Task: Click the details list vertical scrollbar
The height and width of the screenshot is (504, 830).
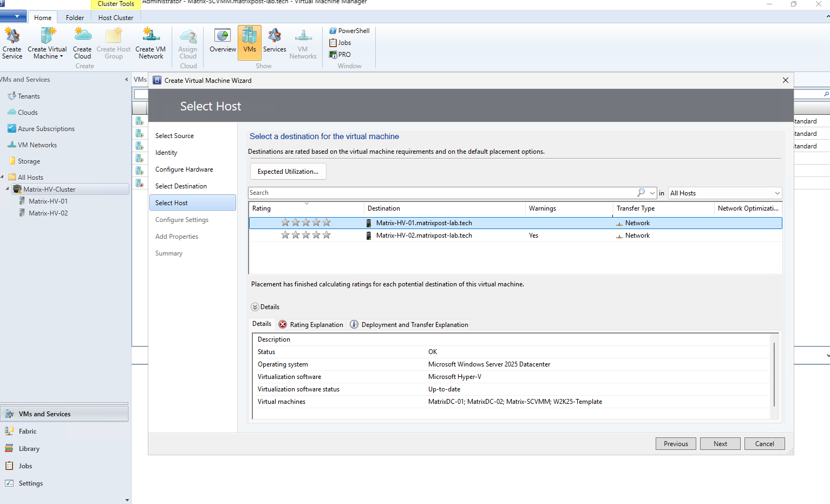Action: tap(775, 375)
